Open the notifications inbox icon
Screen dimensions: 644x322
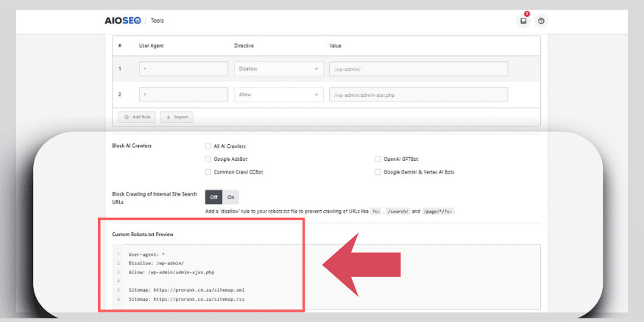pos(523,21)
